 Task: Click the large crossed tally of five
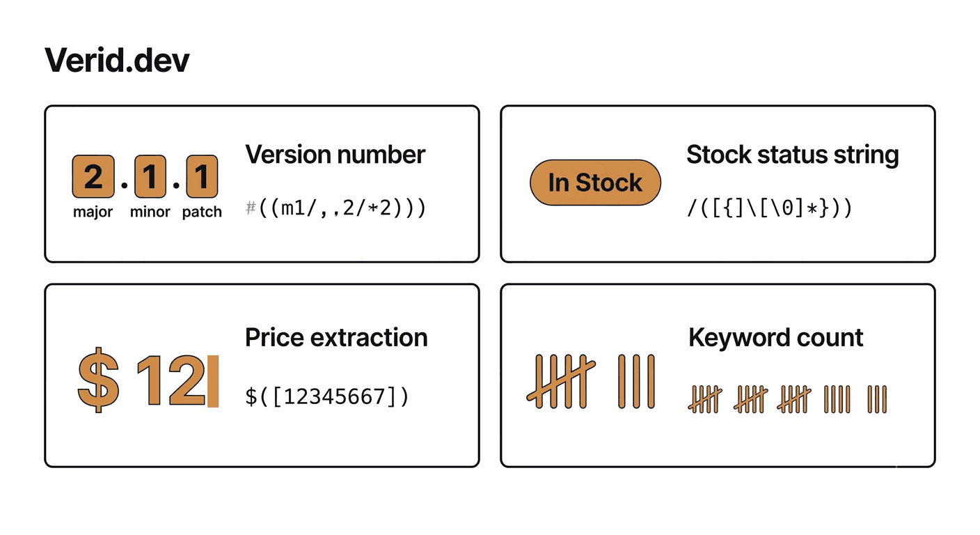pos(561,380)
